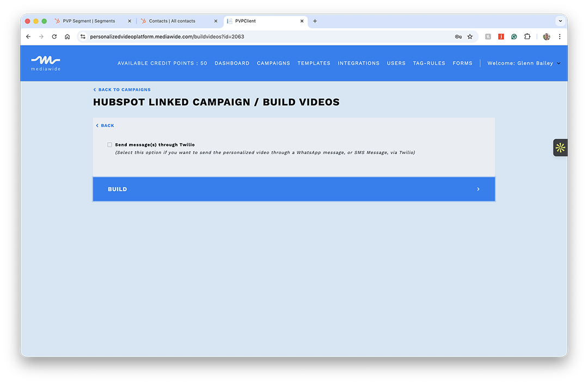
Task: Open the tab search dropdown arrow
Action: tap(560, 21)
